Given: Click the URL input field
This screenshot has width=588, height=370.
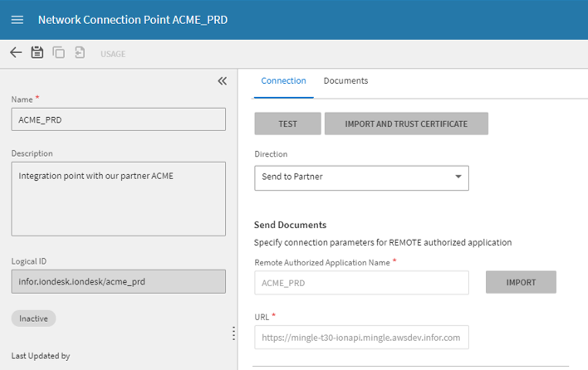Looking at the screenshot, I should coord(361,338).
